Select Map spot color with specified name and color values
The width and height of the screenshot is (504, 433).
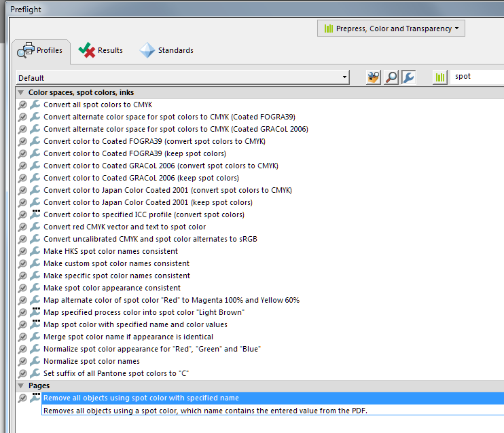point(135,324)
